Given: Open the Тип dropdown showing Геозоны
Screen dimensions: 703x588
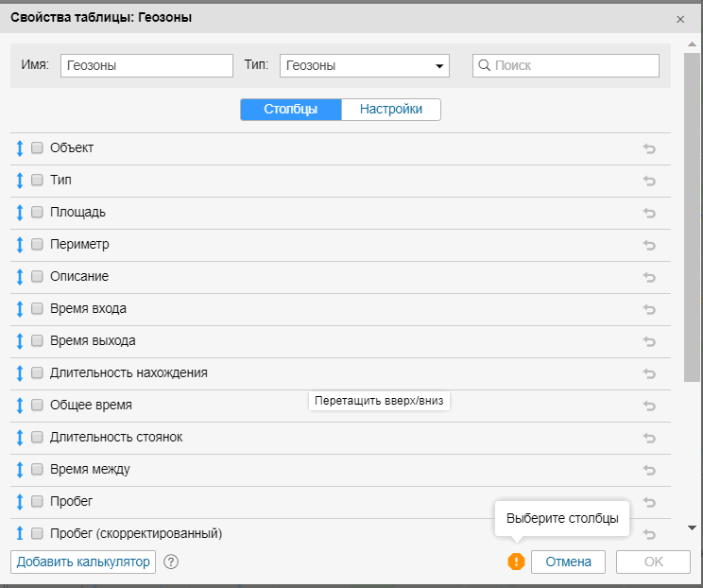Looking at the screenshot, I should pyautogui.click(x=364, y=66).
